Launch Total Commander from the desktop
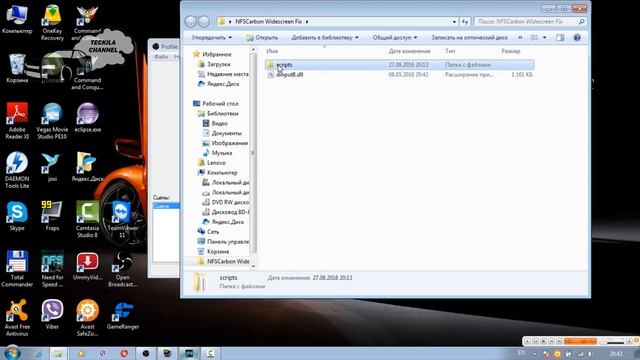Image resolution: width=640 pixels, height=360 pixels. click(x=17, y=269)
